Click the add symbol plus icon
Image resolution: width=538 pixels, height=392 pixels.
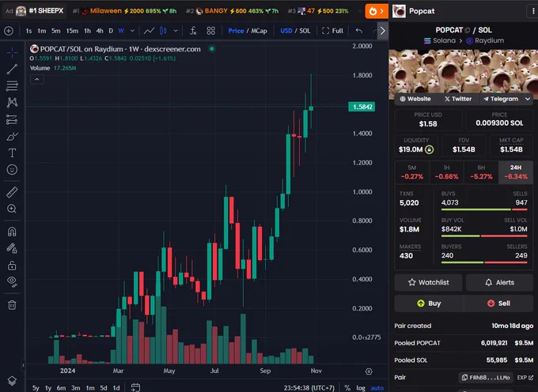[x=9, y=31]
